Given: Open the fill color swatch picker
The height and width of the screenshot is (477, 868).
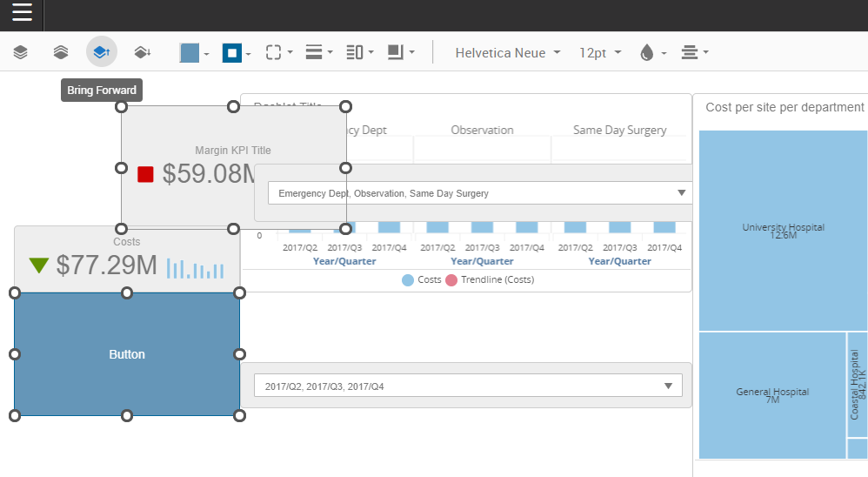Looking at the screenshot, I should click(194, 53).
